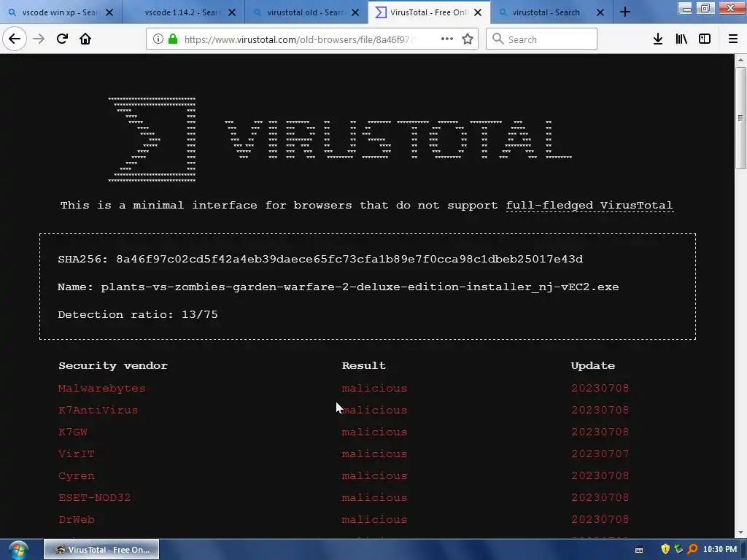Open the Windows Start menu

click(18, 550)
